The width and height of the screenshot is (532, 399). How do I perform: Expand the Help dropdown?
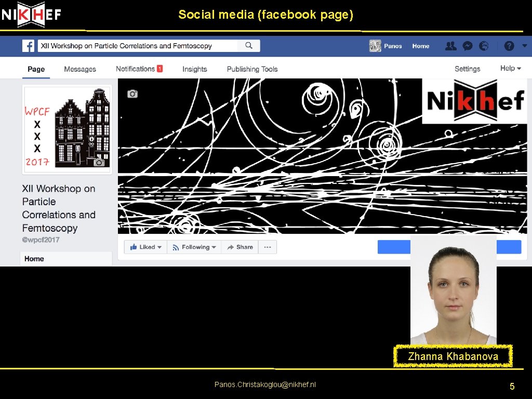point(510,69)
